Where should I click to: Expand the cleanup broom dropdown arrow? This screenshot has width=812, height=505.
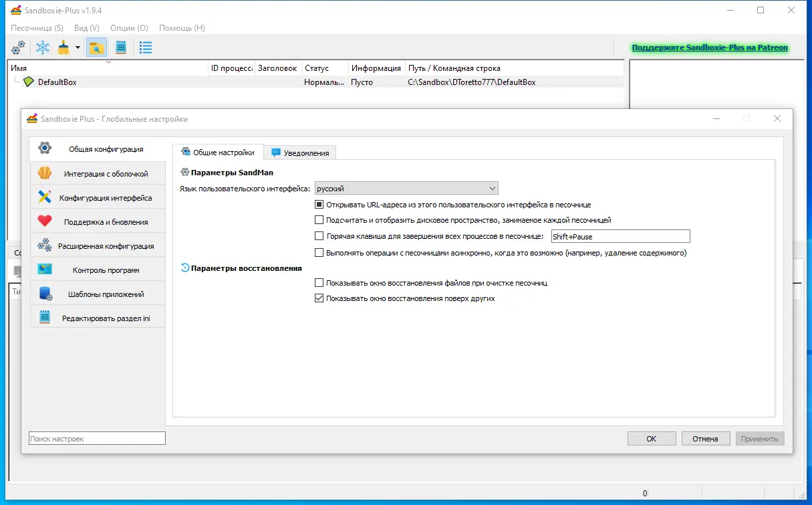coord(78,47)
